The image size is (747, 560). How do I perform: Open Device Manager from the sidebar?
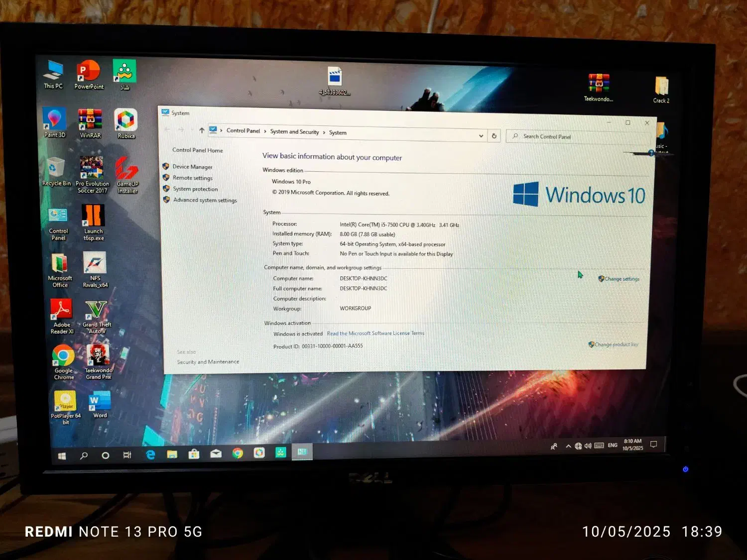point(192,167)
